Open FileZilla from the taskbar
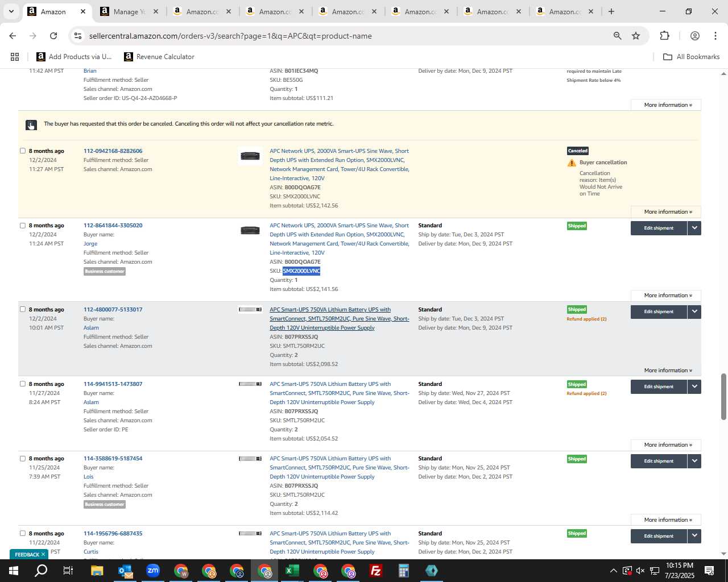The width and height of the screenshot is (728, 582). coord(376,571)
